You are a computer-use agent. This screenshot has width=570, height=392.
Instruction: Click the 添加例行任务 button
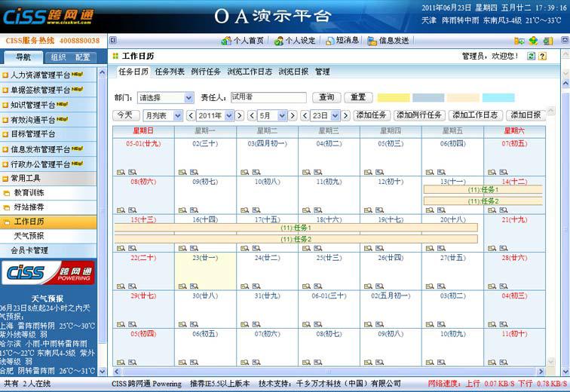[x=419, y=115]
